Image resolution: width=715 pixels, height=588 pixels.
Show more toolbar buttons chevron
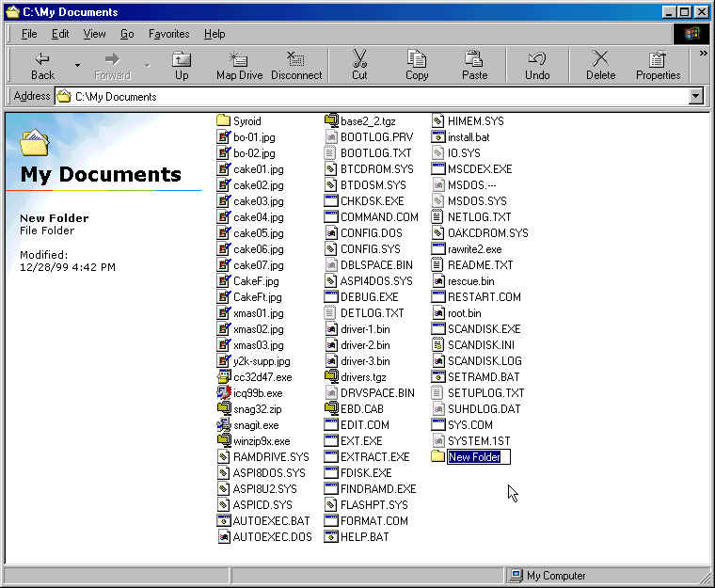[x=703, y=54]
